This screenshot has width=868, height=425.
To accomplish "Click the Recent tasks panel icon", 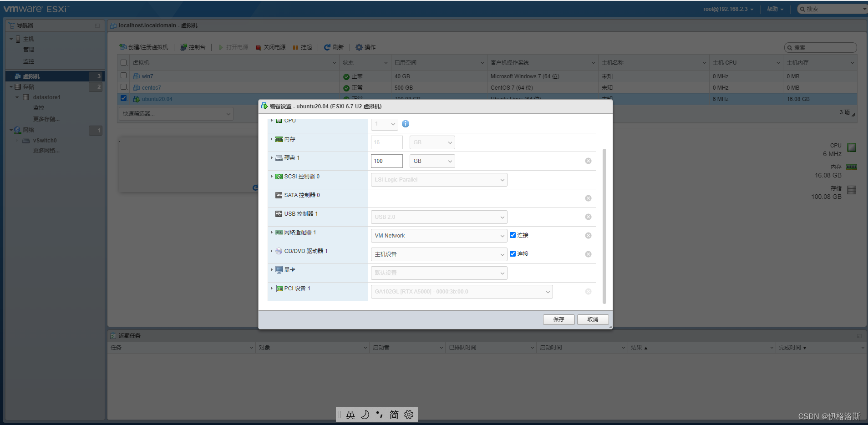I will coord(113,336).
